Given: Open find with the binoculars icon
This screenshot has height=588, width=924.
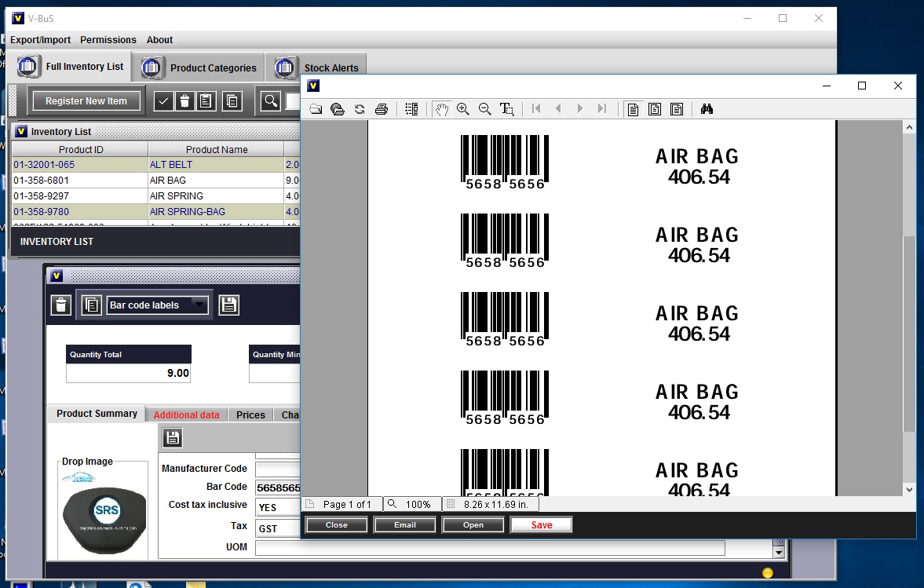Looking at the screenshot, I should pos(707,109).
